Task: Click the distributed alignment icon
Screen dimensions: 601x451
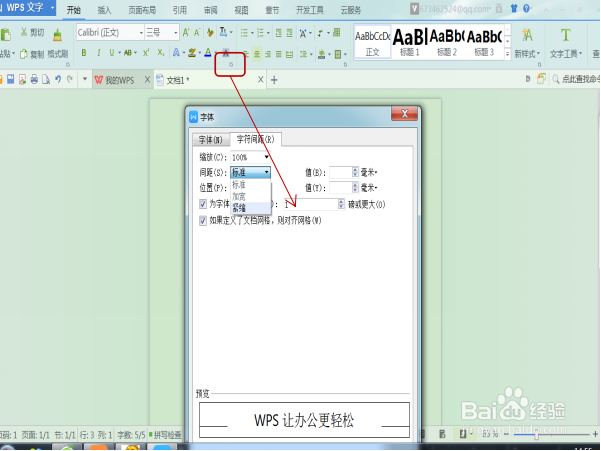Action: tap(289, 54)
